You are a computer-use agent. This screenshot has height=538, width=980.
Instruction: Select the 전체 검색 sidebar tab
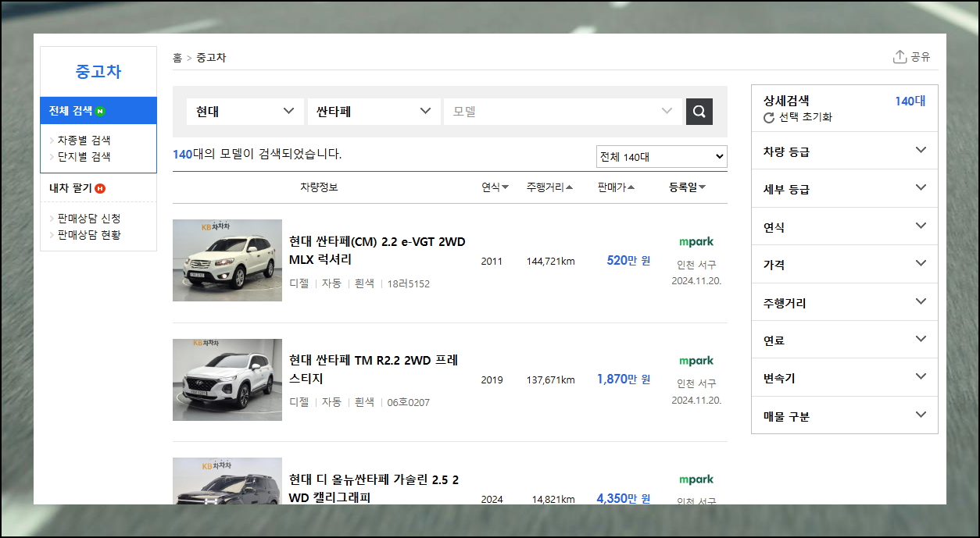pyautogui.click(x=98, y=111)
